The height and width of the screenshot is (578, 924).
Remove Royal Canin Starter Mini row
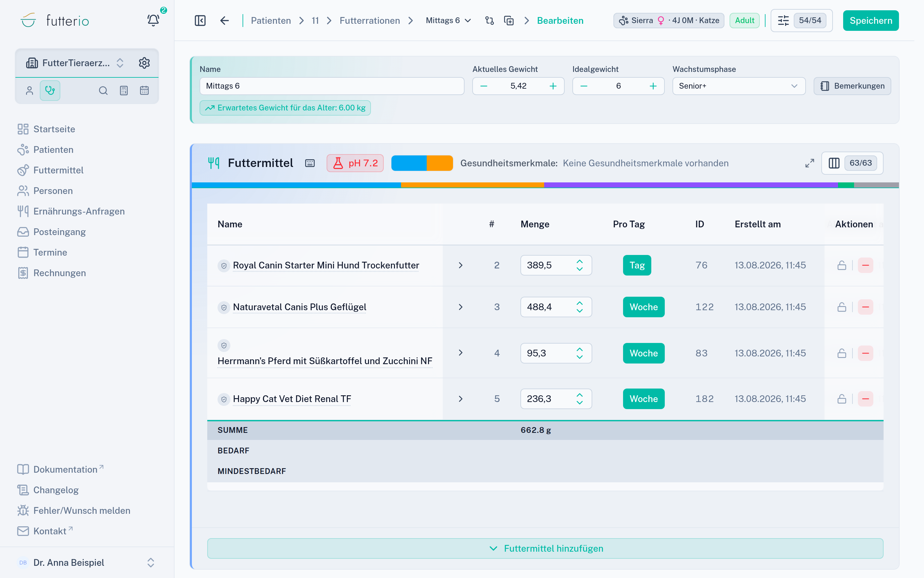pos(866,265)
